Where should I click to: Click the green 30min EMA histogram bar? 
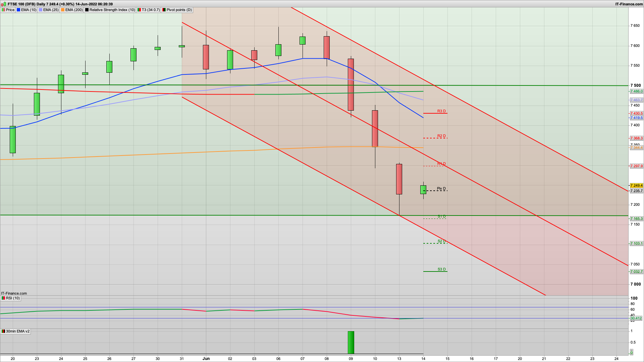pyautogui.click(x=351, y=342)
